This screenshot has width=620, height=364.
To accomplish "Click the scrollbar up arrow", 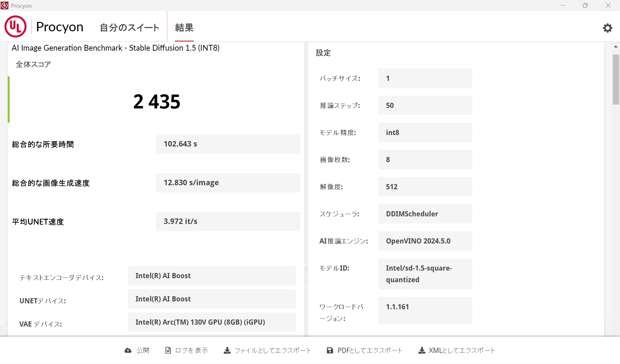I will click(x=616, y=47).
